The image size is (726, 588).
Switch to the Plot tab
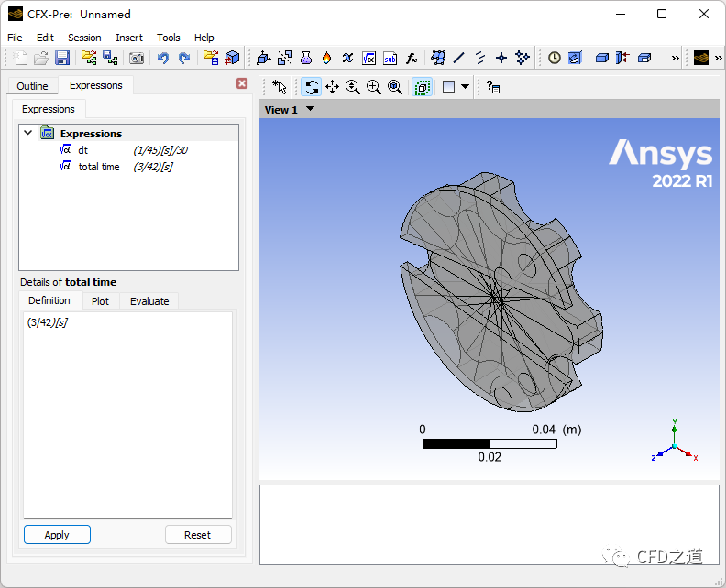pos(100,301)
